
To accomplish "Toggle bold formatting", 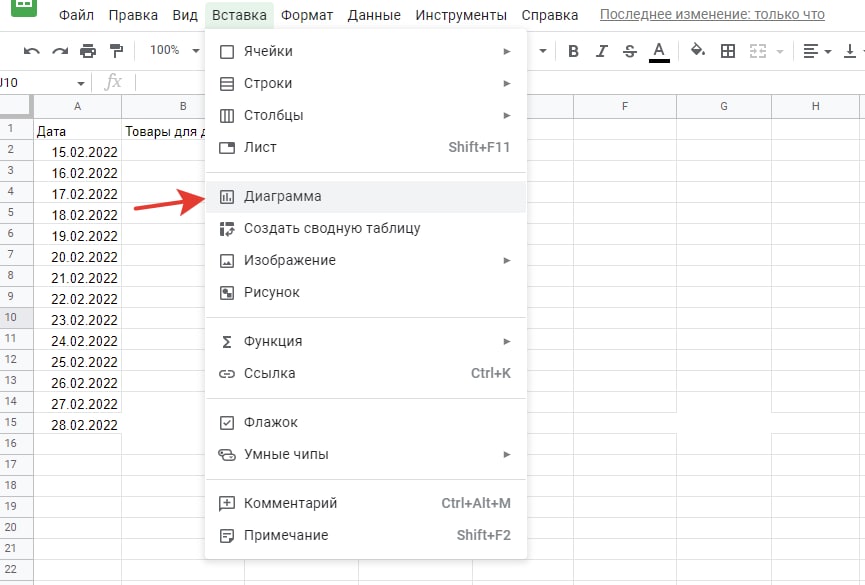I will [573, 51].
